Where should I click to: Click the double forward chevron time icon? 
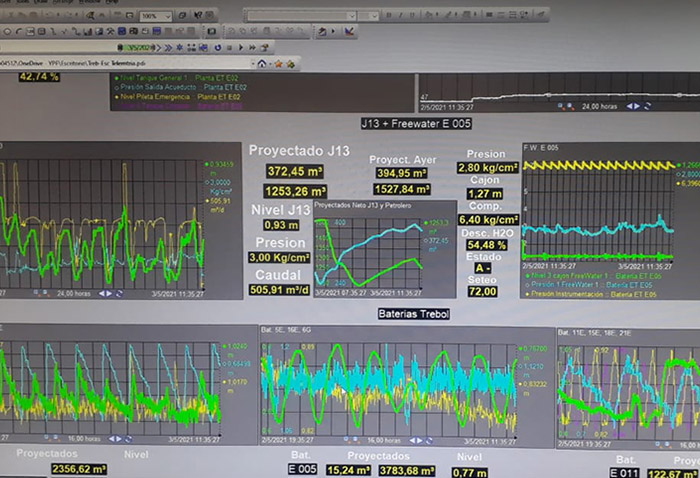tap(168, 47)
